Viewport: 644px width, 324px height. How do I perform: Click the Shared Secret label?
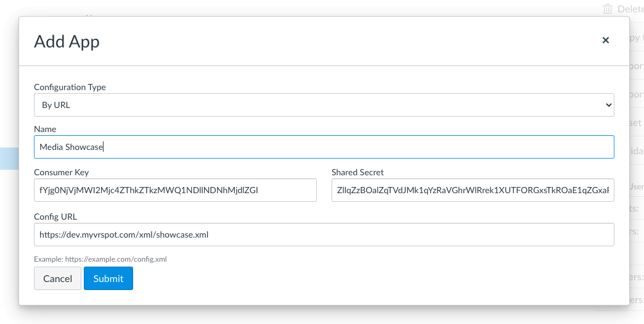(357, 172)
